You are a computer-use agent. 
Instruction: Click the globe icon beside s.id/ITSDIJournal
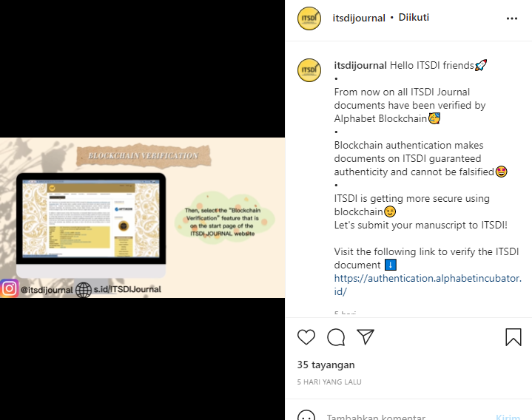pyautogui.click(x=84, y=290)
